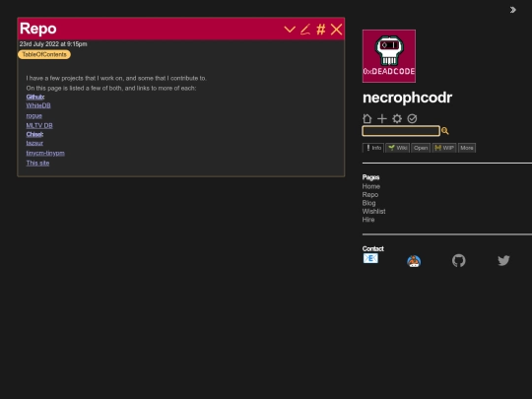532x399 pixels.
Task: Edit the Repo tiddler with pencil icon
Action: coord(305,30)
